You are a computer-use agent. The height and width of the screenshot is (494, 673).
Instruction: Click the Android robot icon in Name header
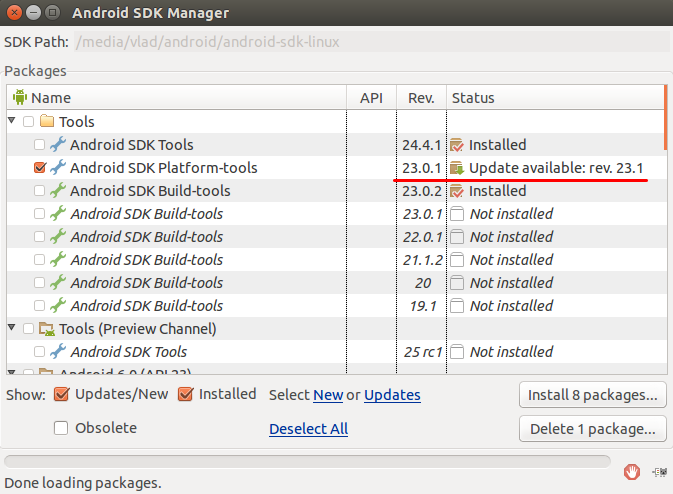click(20, 98)
